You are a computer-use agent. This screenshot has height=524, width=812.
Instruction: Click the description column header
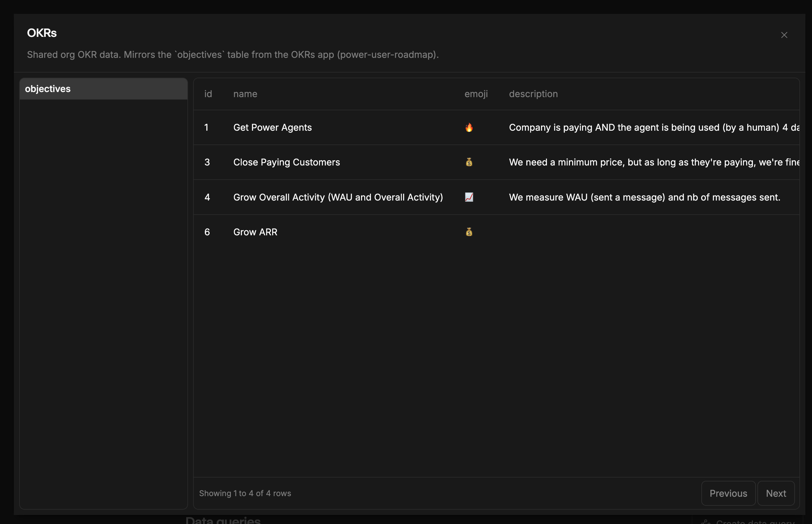click(533, 94)
